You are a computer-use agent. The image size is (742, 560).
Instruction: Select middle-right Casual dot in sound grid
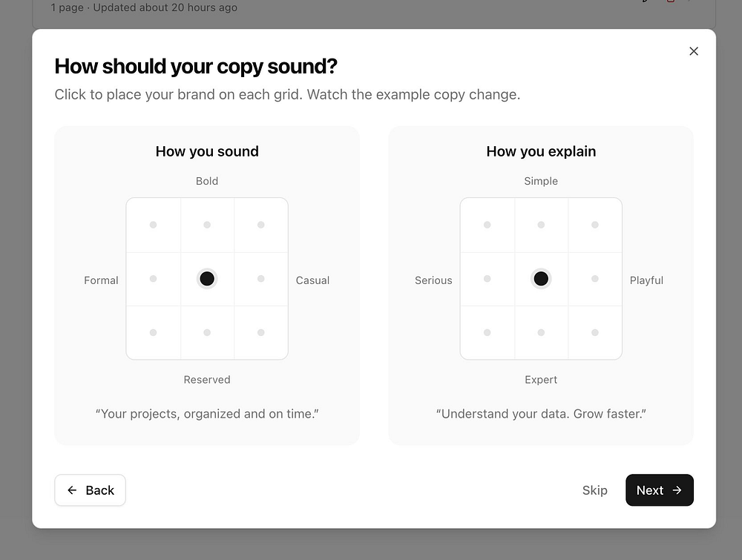[x=261, y=279]
